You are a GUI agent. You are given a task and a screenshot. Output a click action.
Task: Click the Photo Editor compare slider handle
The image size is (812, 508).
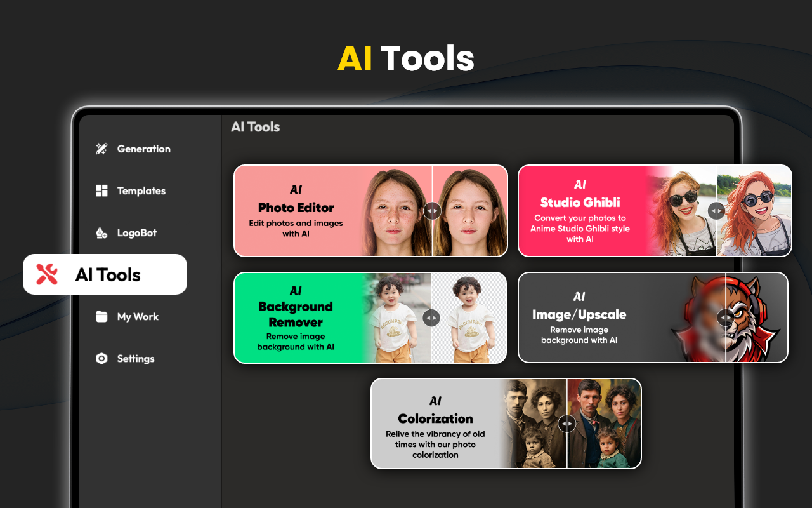432,211
